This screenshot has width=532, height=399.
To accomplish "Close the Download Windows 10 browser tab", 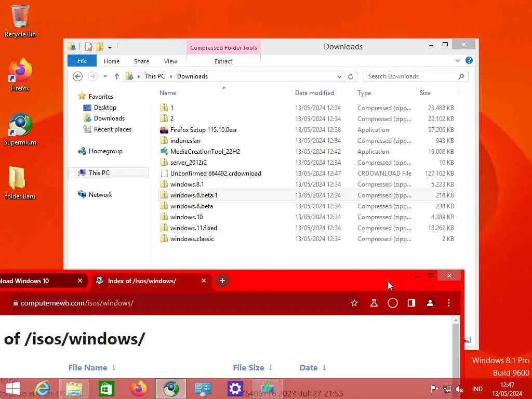I will [79, 281].
